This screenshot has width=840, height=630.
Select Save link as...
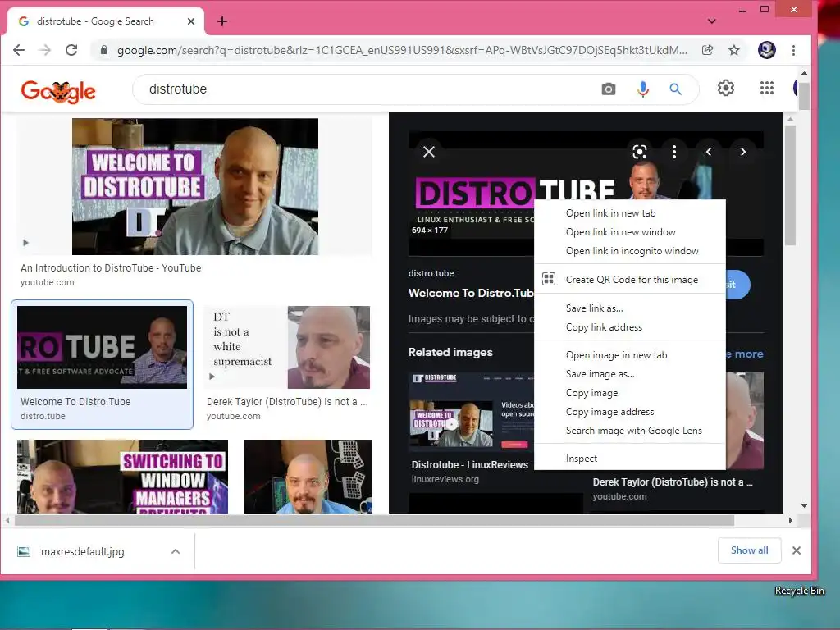point(629,308)
